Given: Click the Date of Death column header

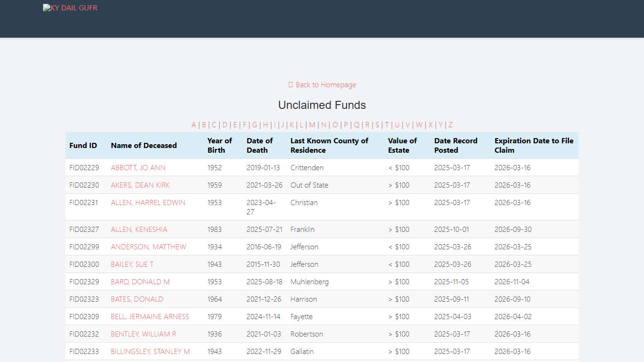Looking at the screenshot, I should (260, 146).
